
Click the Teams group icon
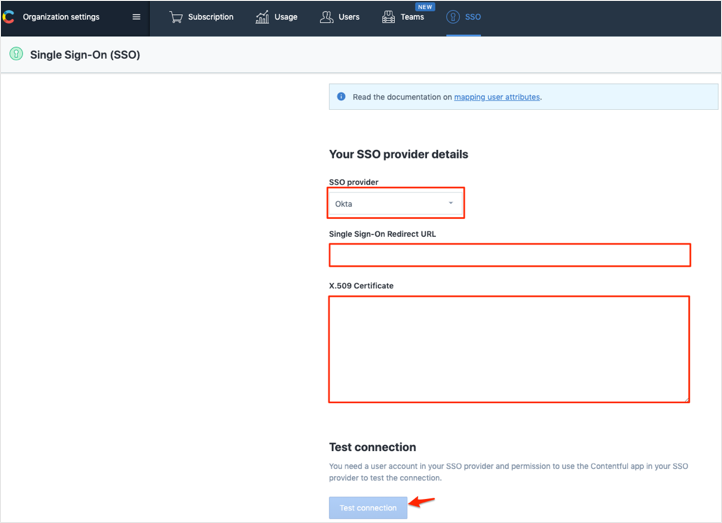tap(389, 17)
